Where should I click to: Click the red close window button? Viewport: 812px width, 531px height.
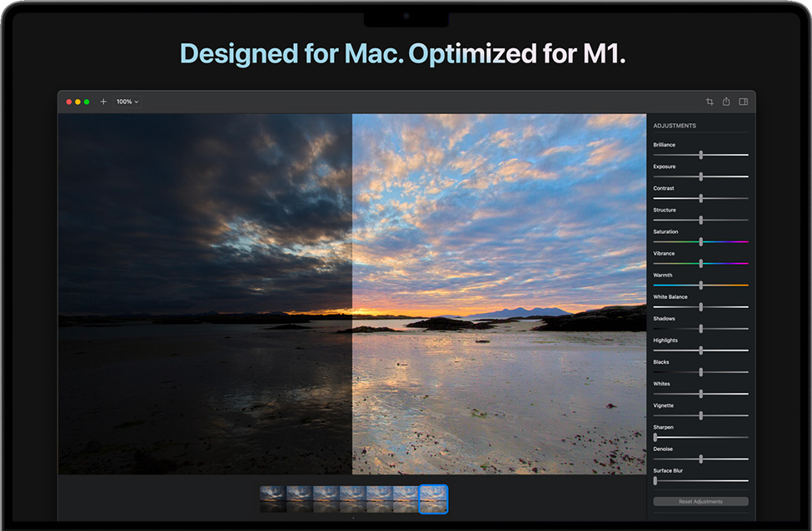point(69,102)
